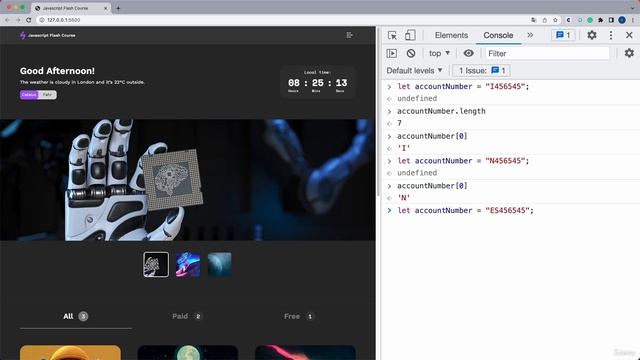The height and width of the screenshot is (360, 640).
Task: Select the colorful neon gallery thumbnail
Action: (188, 264)
